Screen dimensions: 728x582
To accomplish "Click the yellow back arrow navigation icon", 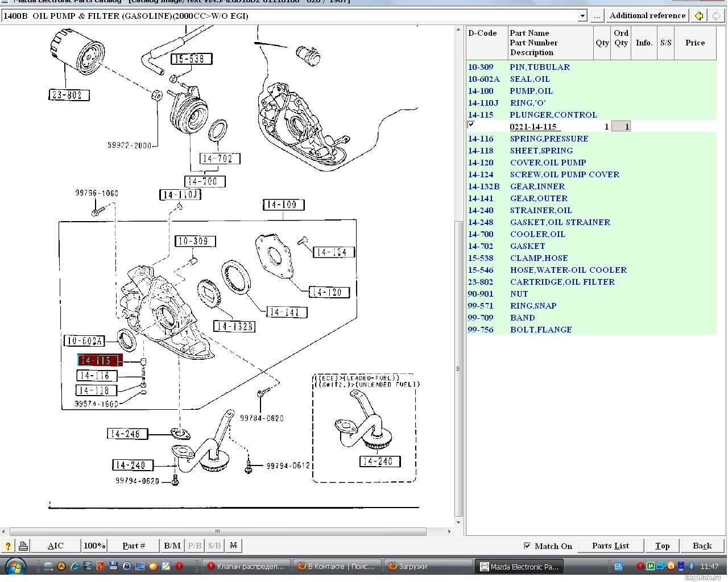I will pos(699,16).
